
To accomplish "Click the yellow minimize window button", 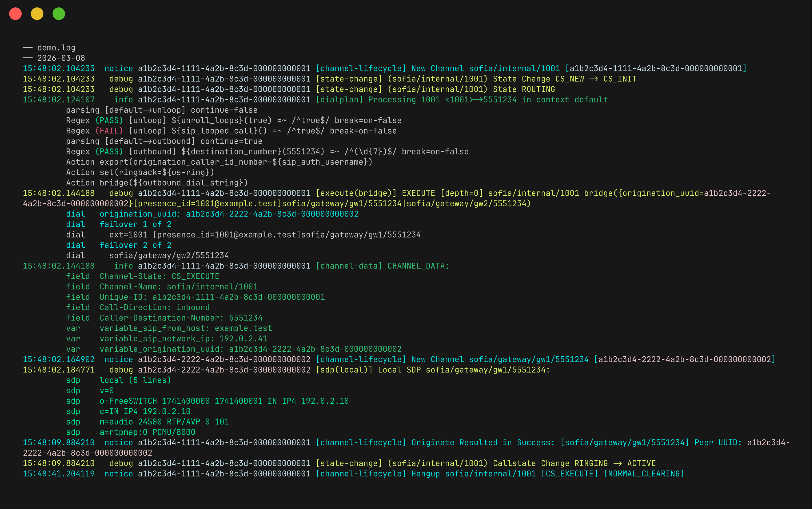I will click(37, 14).
